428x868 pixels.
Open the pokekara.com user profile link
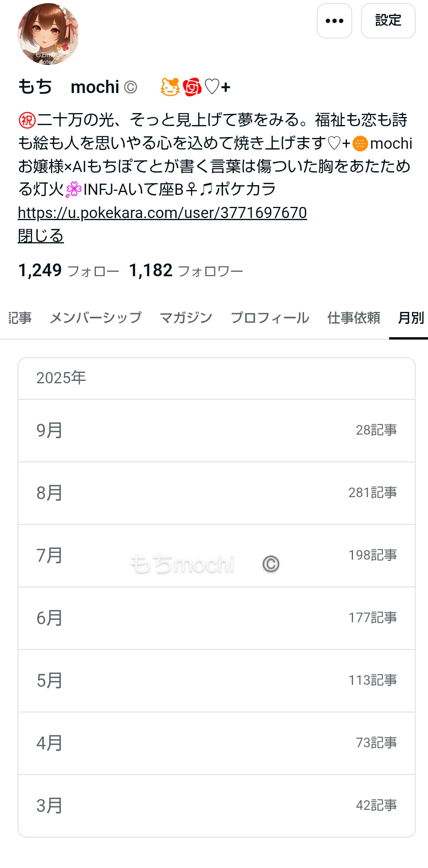click(x=162, y=212)
